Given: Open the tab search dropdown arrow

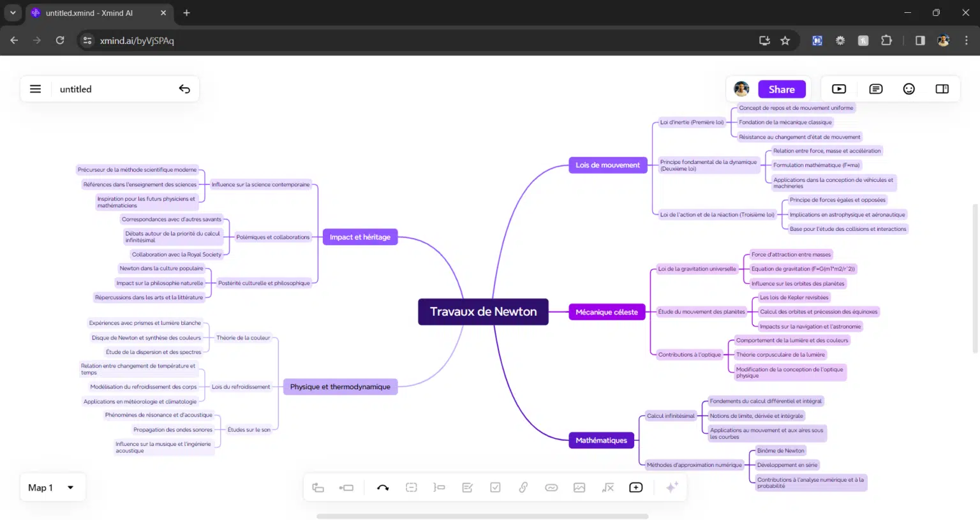Looking at the screenshot, I should [13, 13].
